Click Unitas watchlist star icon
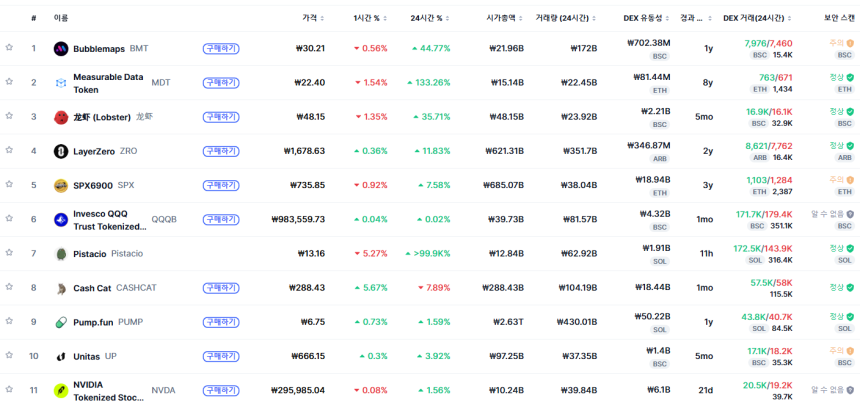The height and width of the screenshot is (403, 860). pyautogui.click(x=9, y=355)
